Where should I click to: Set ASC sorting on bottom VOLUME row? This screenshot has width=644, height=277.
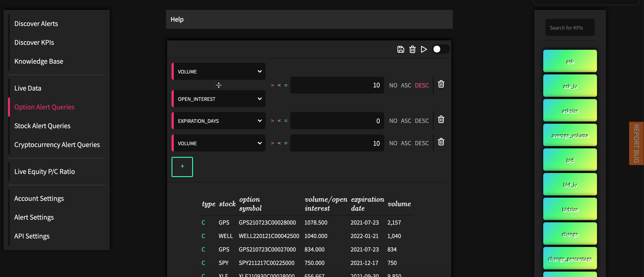point(406,143)
